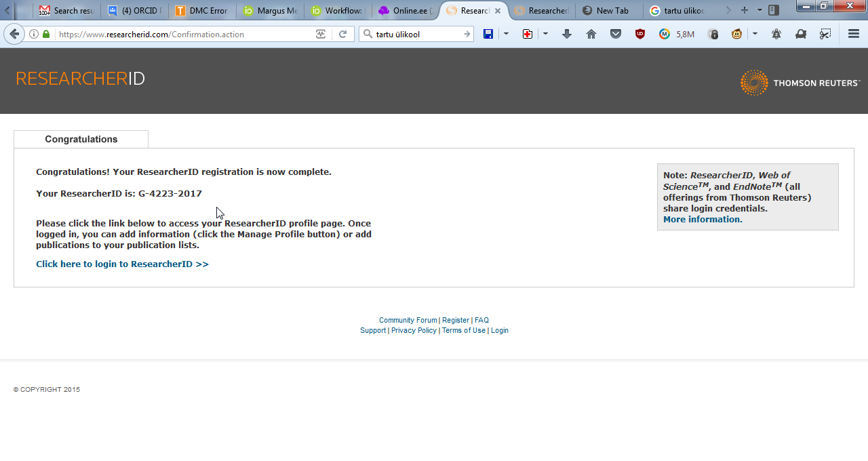The width and height of the screenshot is (868, 461).
Task: Open a new tab with plus button
Action: pyautogui.click(x=745, y=10)
